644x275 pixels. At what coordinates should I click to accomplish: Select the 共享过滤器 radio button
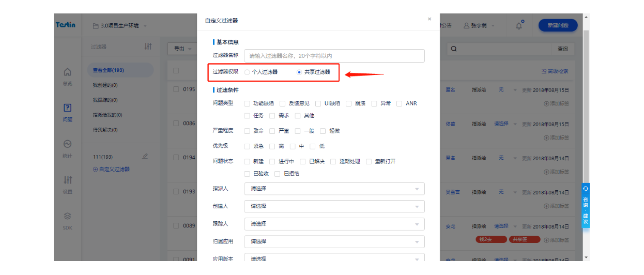299,72
